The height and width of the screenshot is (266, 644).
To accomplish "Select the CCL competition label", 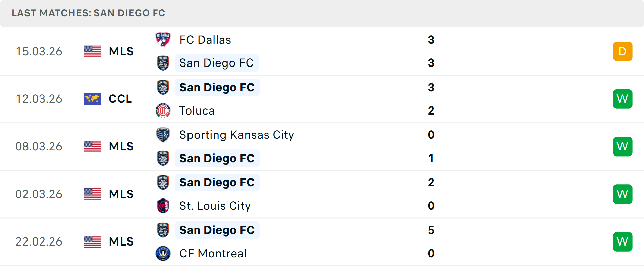I will [x=120, y=99].
